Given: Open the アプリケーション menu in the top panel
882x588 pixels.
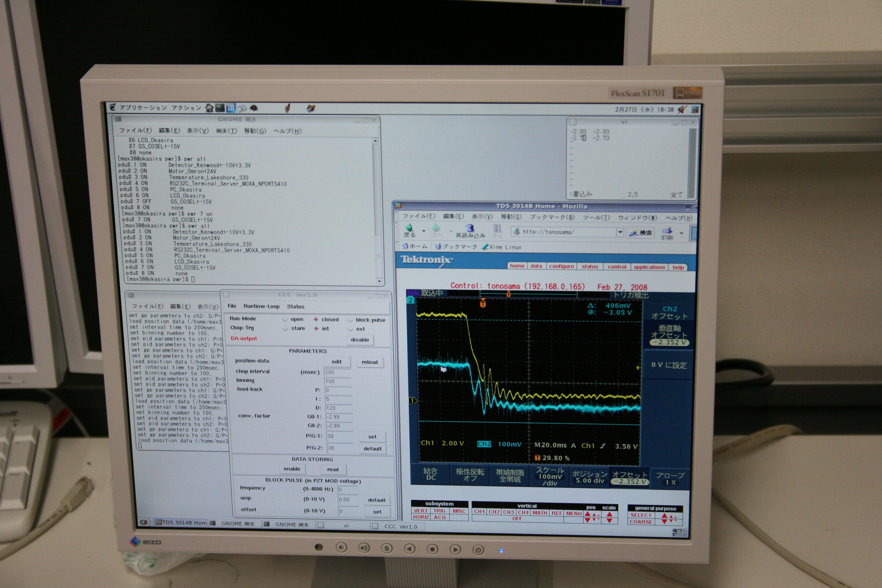Looking at the screenshot, I should [x=143, y=108].
